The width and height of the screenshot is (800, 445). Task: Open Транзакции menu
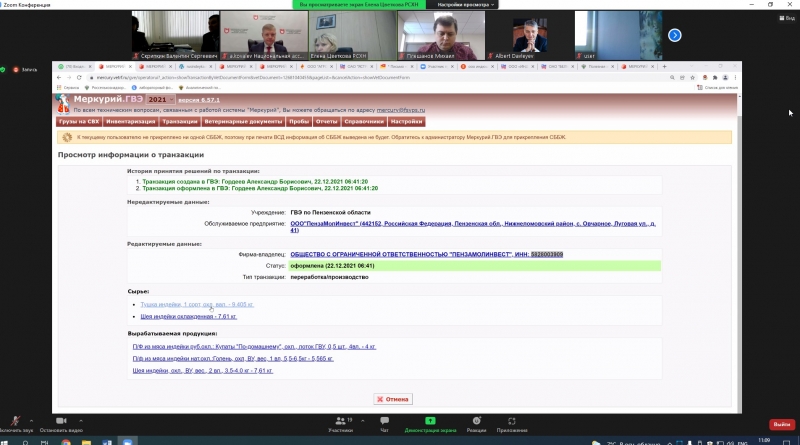[180, 121]
